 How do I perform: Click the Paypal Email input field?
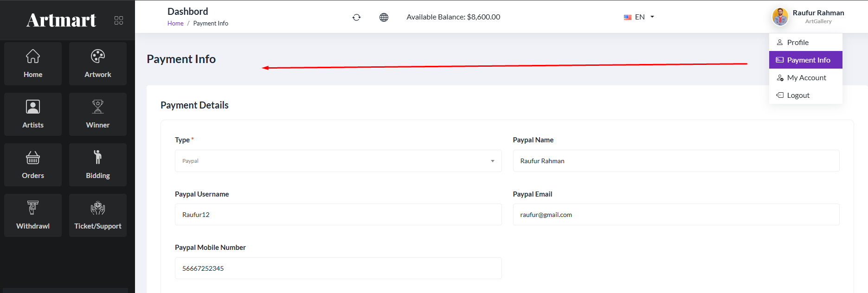[x=675, y=215]
